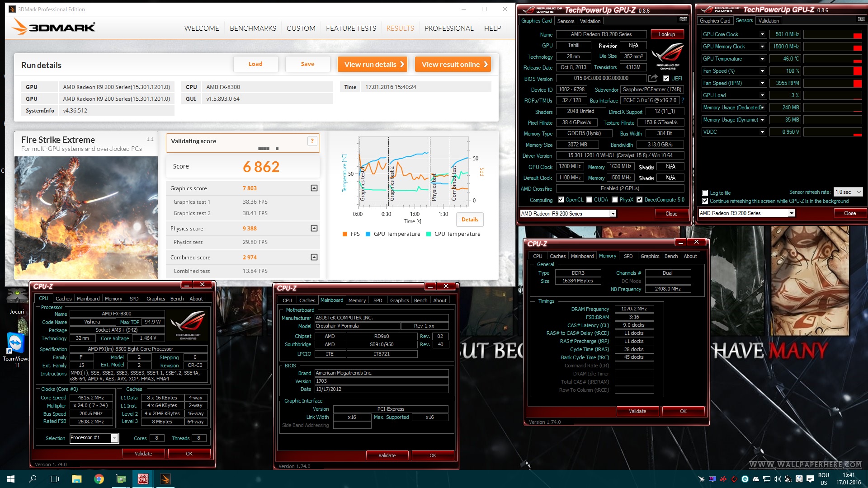Open the VDDC sensor dropdown

(762, 132)
